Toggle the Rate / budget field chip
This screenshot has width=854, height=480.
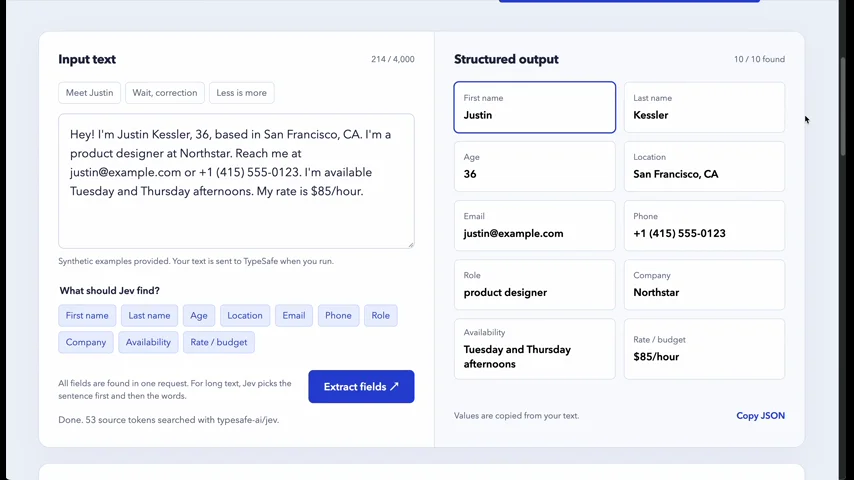click(218, 342)
